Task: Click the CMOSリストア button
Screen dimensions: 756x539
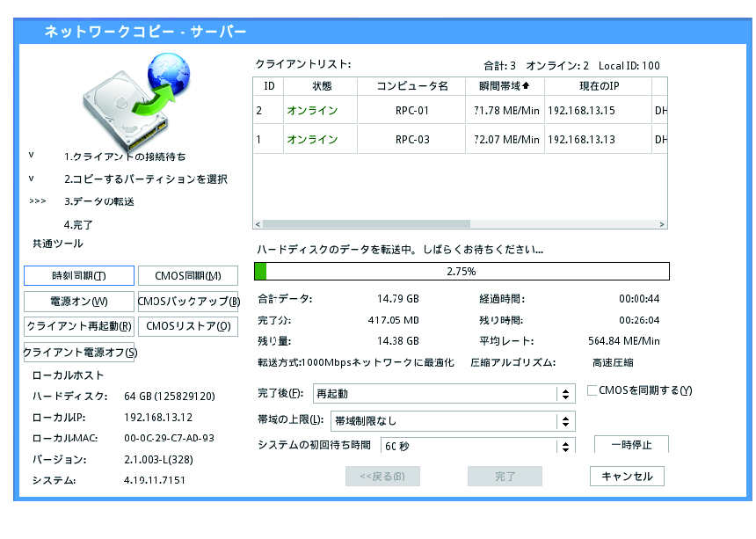Action: tap(187, 326)
